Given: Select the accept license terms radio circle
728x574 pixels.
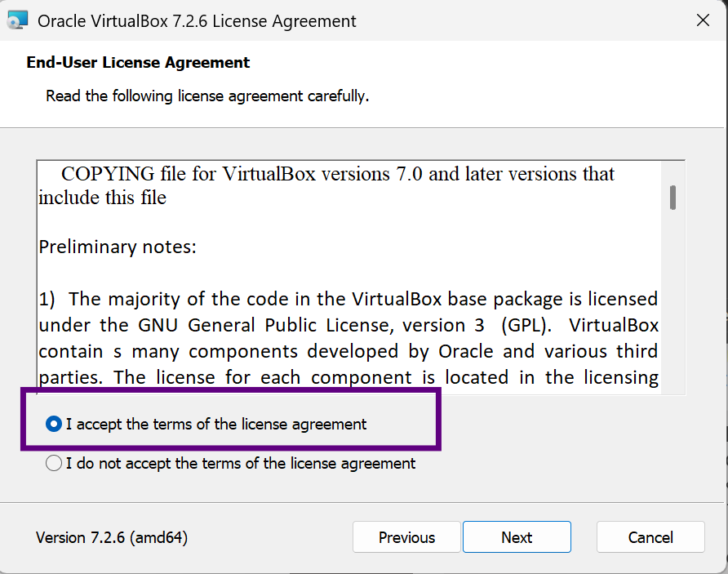Looking at the screenshot, I should point(54,424).
